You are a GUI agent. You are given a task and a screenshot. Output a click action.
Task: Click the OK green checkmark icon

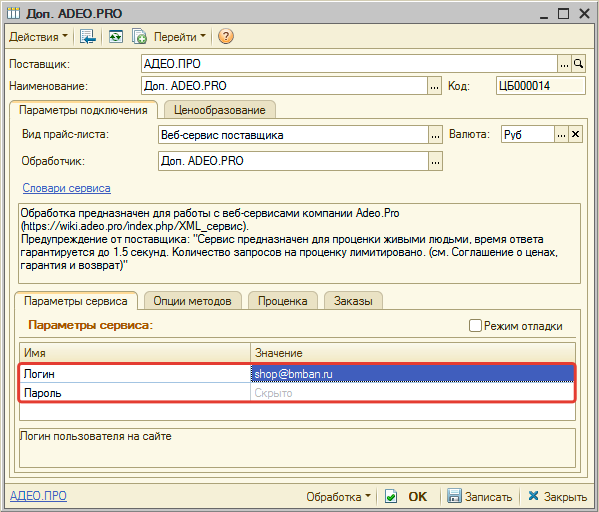click(x=390, y=496)
